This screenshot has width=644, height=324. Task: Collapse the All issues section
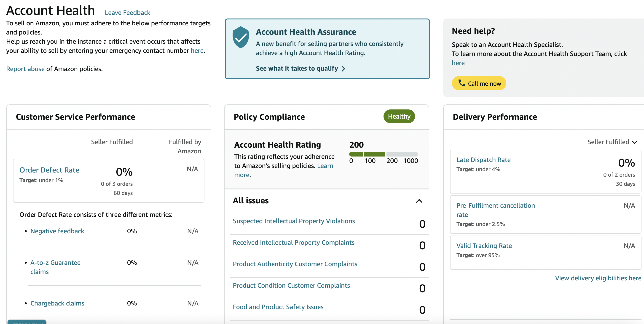coord(419,201)
